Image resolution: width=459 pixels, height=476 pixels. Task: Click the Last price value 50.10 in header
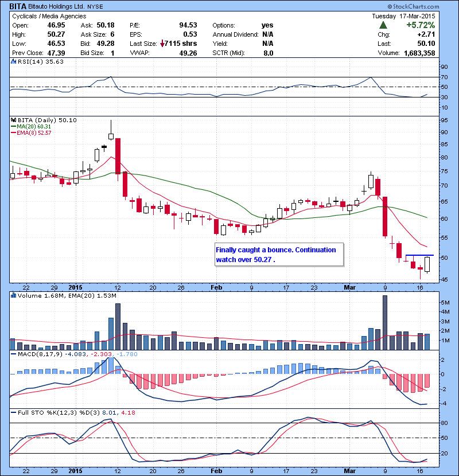(426, 44)
